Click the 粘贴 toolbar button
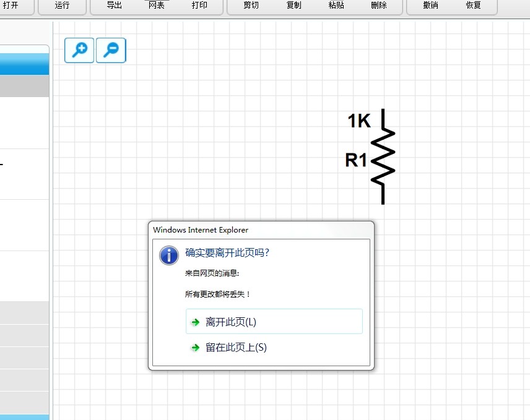The width and height of the screenshot is (530, 420). 336,6
